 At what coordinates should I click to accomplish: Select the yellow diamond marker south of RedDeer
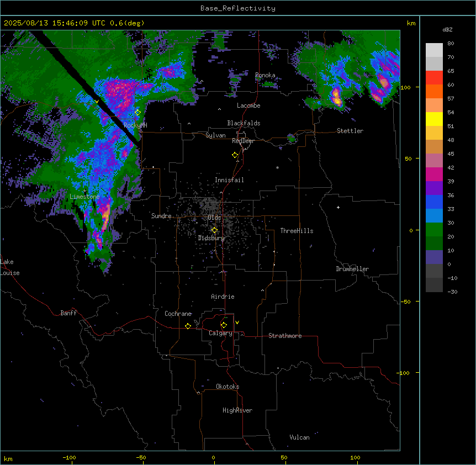pos(235,155)
